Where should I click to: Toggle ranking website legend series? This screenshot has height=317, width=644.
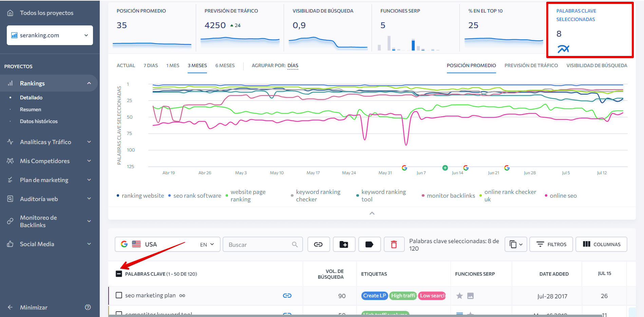point(140,196)
